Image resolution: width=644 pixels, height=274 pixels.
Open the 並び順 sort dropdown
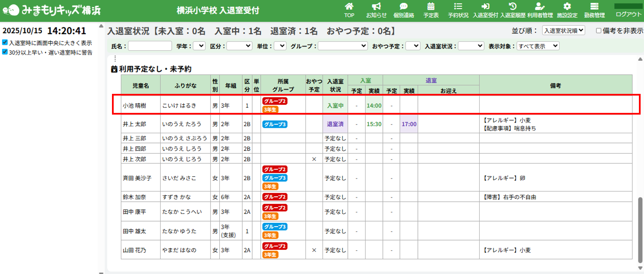(563, 30)
